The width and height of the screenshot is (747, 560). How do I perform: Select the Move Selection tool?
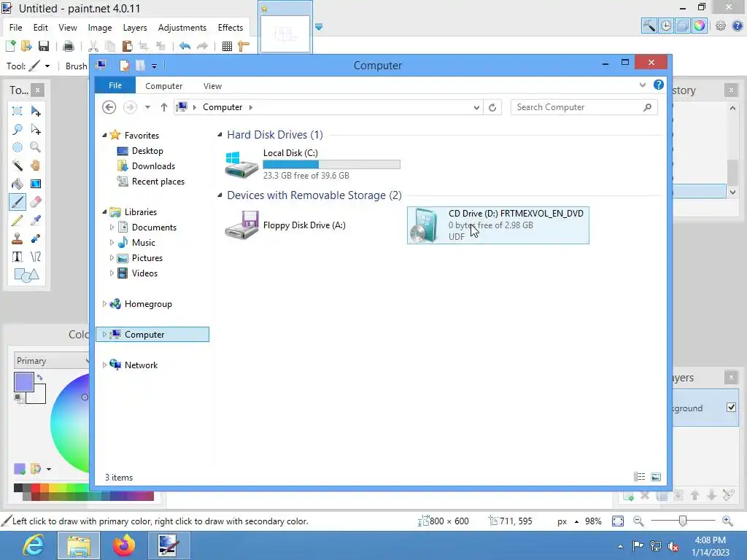[x=36, y=129]
